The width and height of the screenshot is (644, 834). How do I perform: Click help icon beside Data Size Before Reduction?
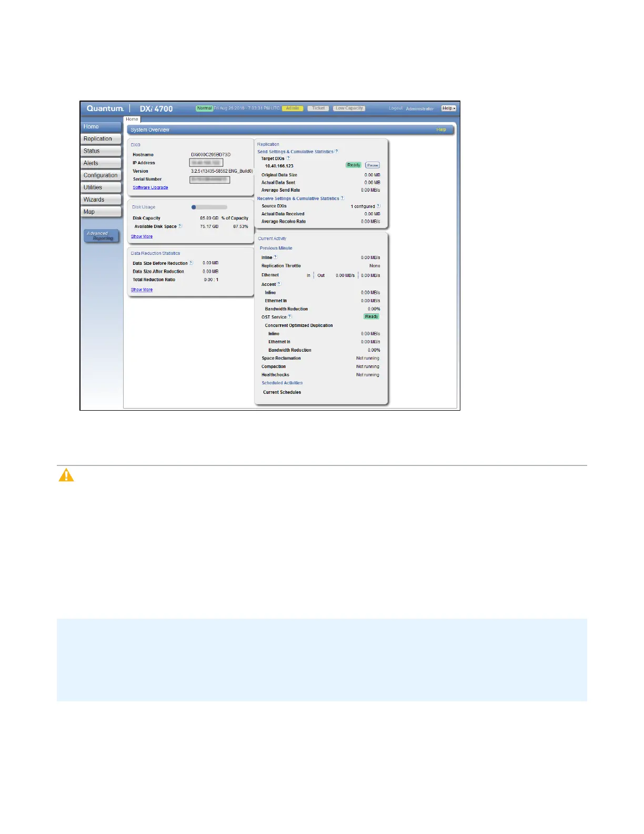191,263
